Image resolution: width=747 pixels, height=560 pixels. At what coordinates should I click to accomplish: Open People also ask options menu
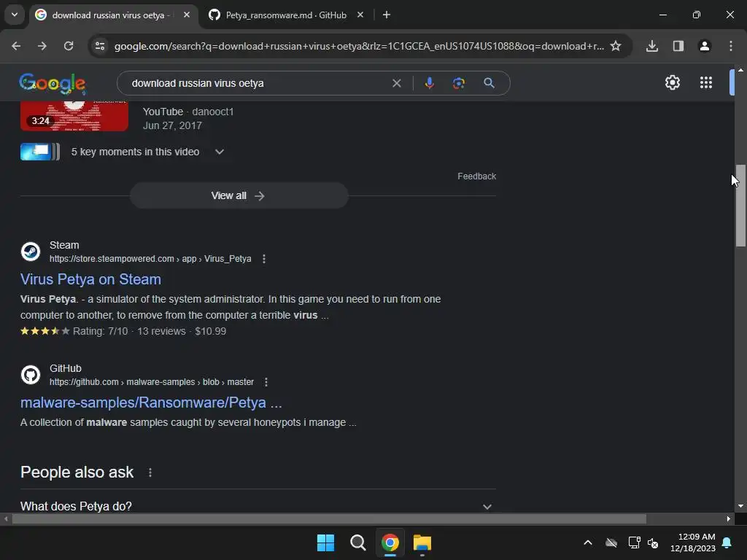pos(150,472)
